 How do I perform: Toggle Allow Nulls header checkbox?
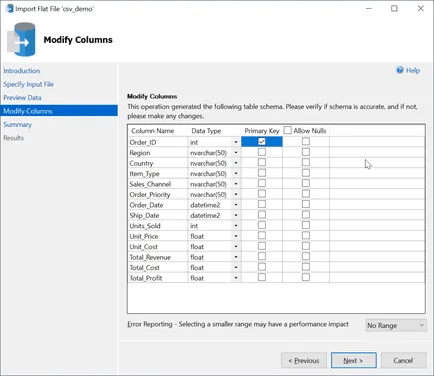coord(287,130)
